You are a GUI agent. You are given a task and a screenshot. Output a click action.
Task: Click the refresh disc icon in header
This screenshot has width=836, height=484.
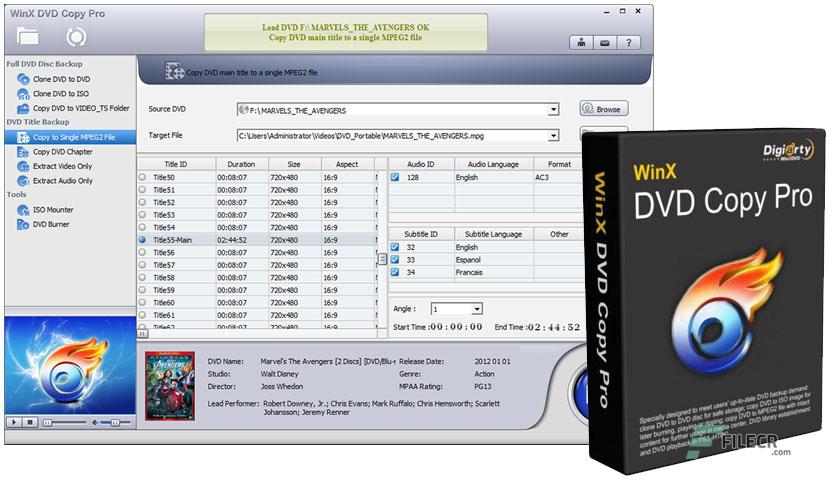point(76,37)
